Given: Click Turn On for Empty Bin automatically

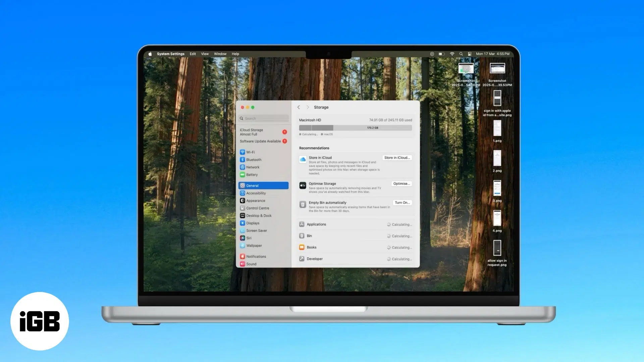Looking at the screenshot, I should (402, 203).
